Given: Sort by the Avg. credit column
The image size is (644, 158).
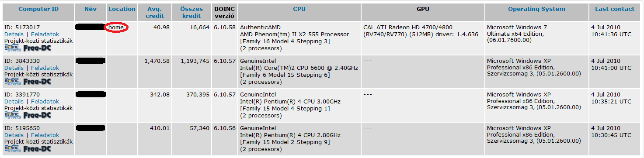Looking at the screenshot, I should (155, 13).
